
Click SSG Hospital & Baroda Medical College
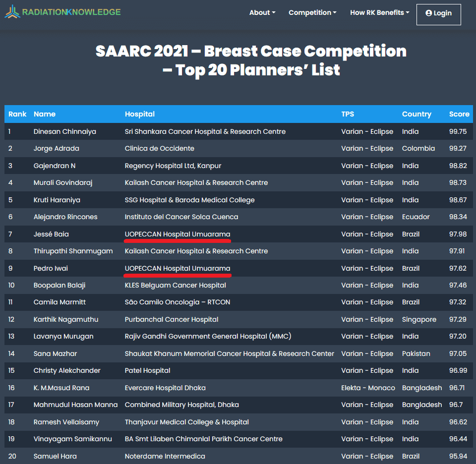coord(189,200)
